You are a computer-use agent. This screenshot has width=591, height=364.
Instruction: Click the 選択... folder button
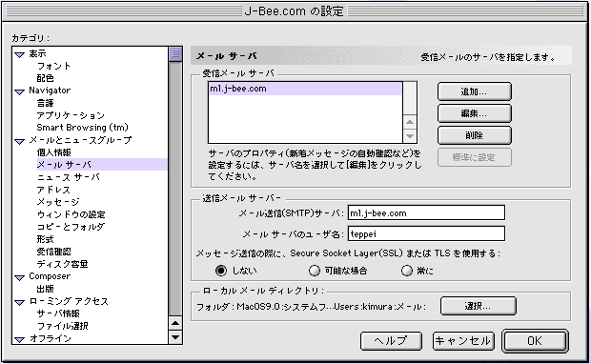(478, 306)
